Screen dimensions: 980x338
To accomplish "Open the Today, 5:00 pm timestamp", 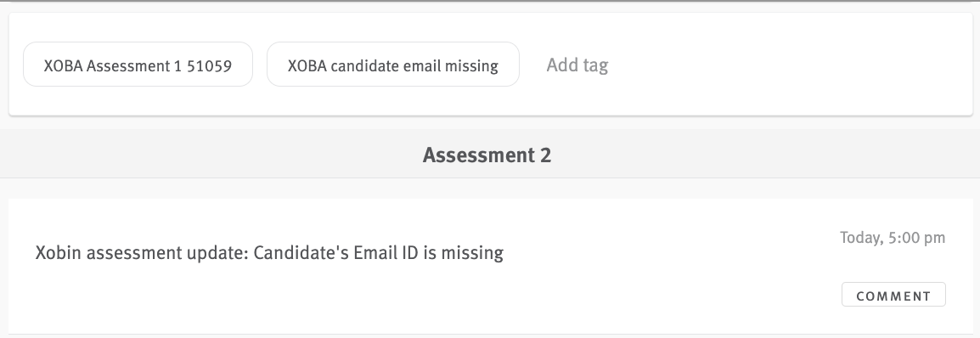I will (892, 238).
